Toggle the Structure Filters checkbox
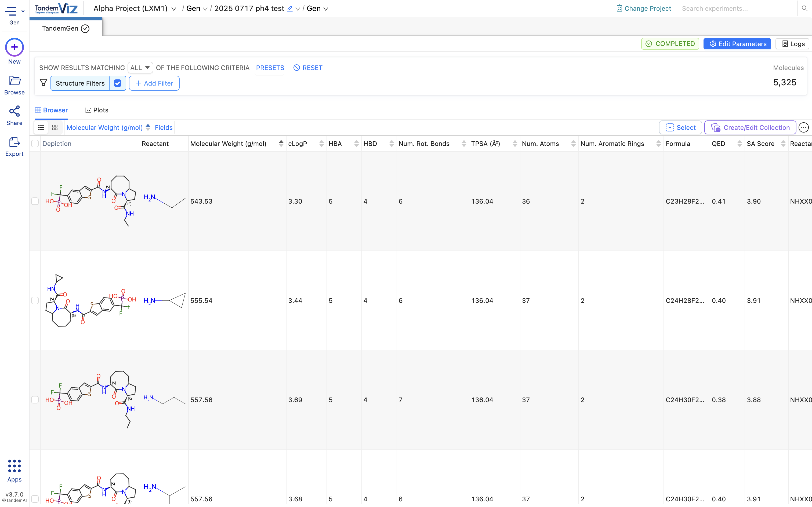The image size is (812, 507). 117,83
